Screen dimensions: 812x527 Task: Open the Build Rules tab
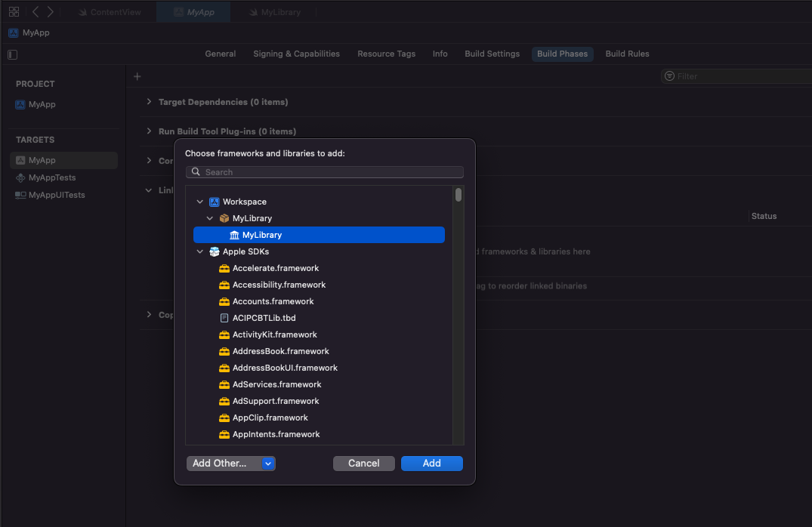(x=627, y=54)
